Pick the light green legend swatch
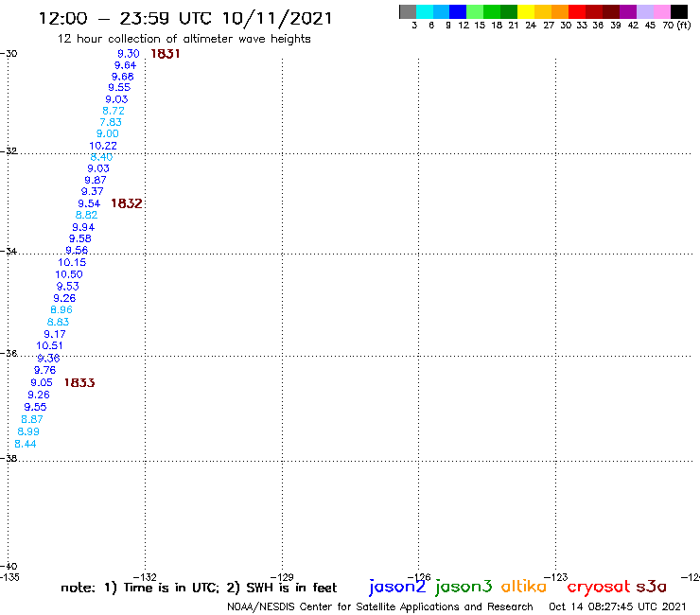Screen dimensions: 700x615 pos(475,11)
